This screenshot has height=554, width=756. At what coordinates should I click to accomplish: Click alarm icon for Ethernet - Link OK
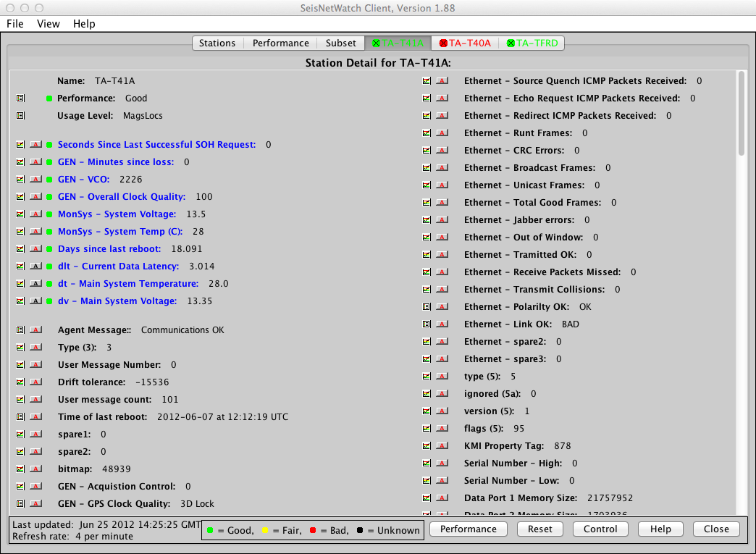point(442,324)
